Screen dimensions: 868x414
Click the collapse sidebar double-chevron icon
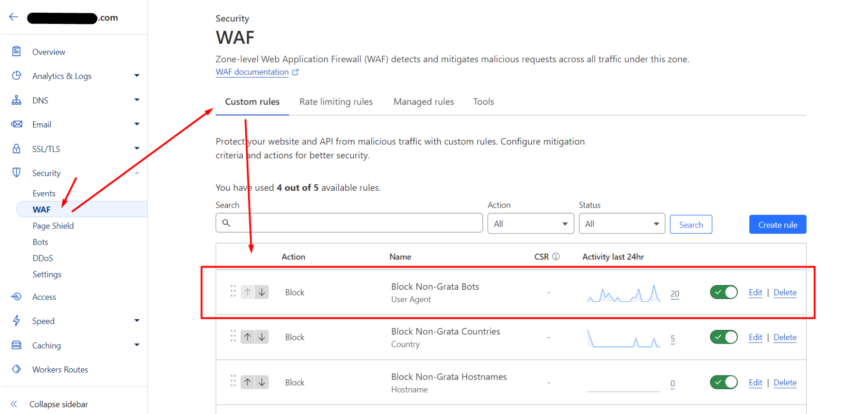tap(14, 404)
